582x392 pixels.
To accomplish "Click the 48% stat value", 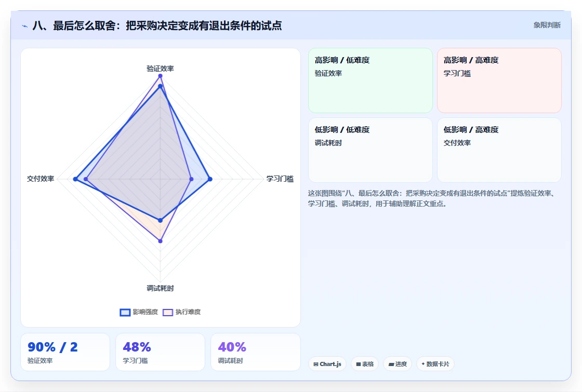I will pos(137,347).
